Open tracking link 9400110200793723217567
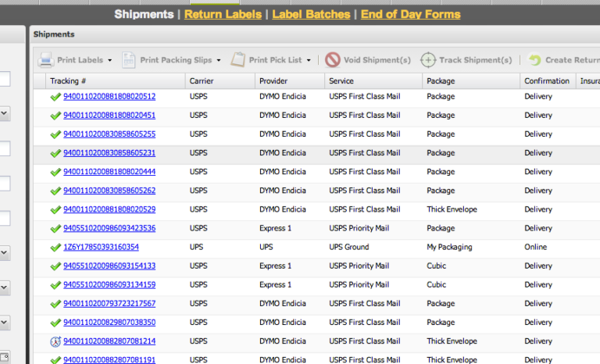Image resolution: width=600 pixels, height=364 pixels. point(109,304)
